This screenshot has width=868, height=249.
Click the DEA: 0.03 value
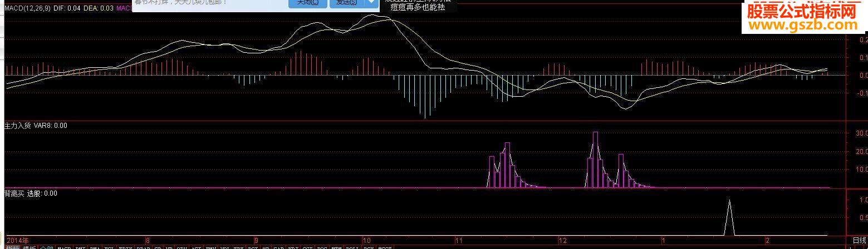98,8
